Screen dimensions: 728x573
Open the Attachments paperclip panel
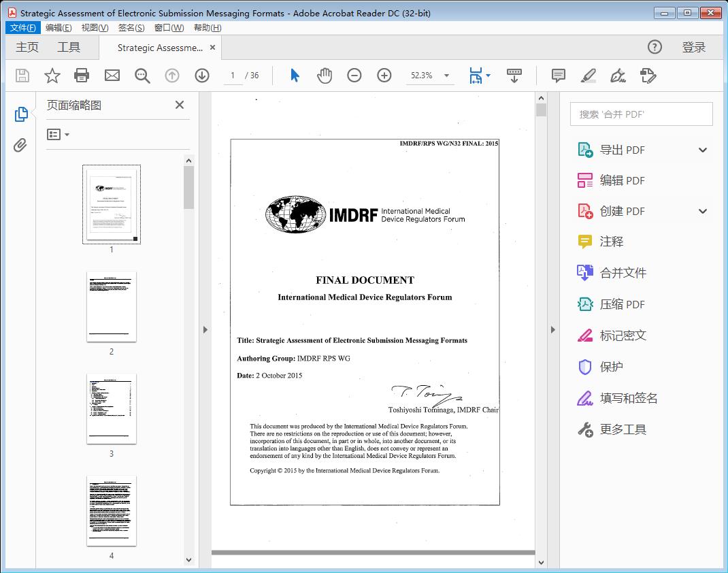pos(20,144)
